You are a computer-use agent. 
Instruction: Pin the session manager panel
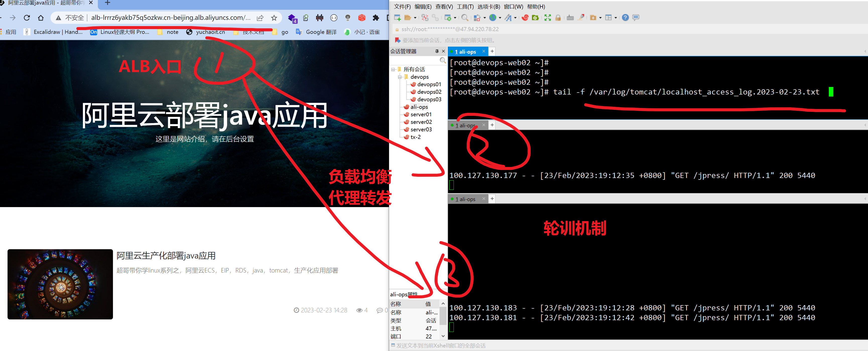coord(437,51)
